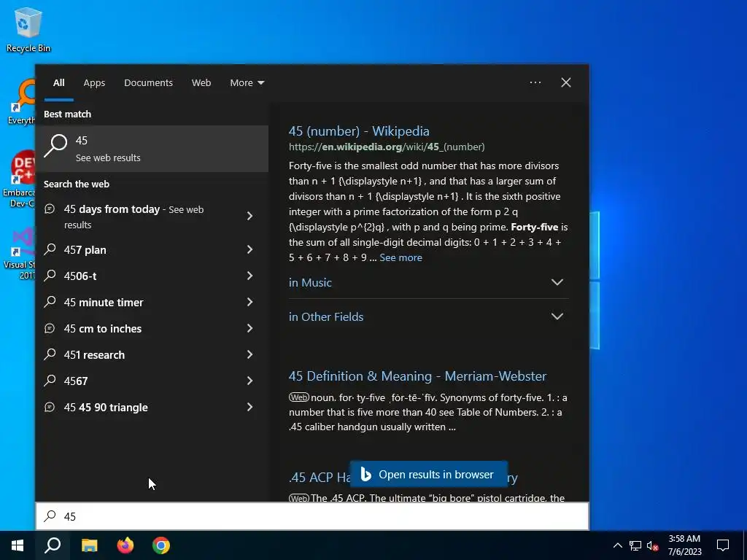Open the network status tray icon
Image resolution: width=747 pixels, height=560 pixels.
point(635,545)
